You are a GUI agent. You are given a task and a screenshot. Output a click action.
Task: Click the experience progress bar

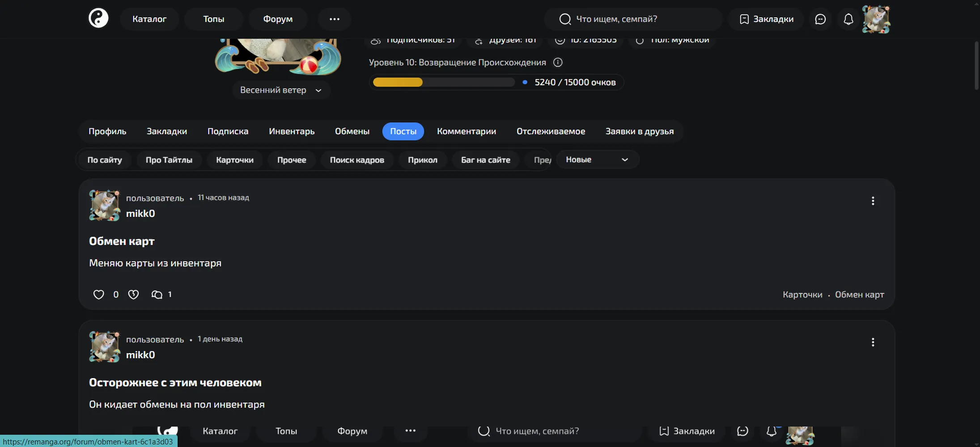(x=443, y=82)
